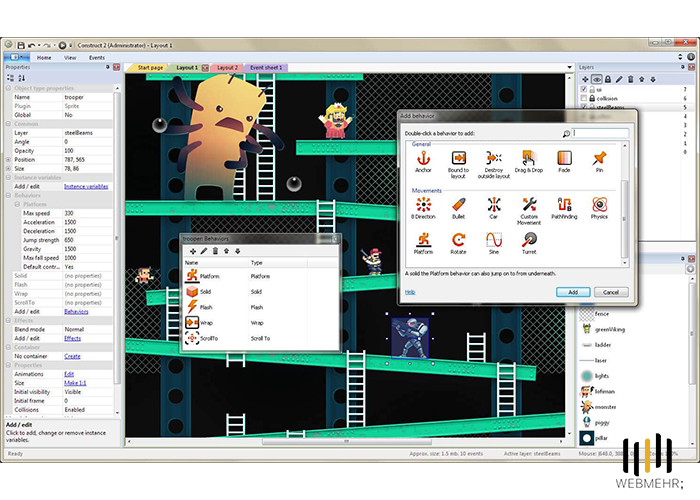Image resolution: width=700 pixels, height=500 pixels.
Task: Uncheck visibility of ui layer
Action: (x=584, y=89)
